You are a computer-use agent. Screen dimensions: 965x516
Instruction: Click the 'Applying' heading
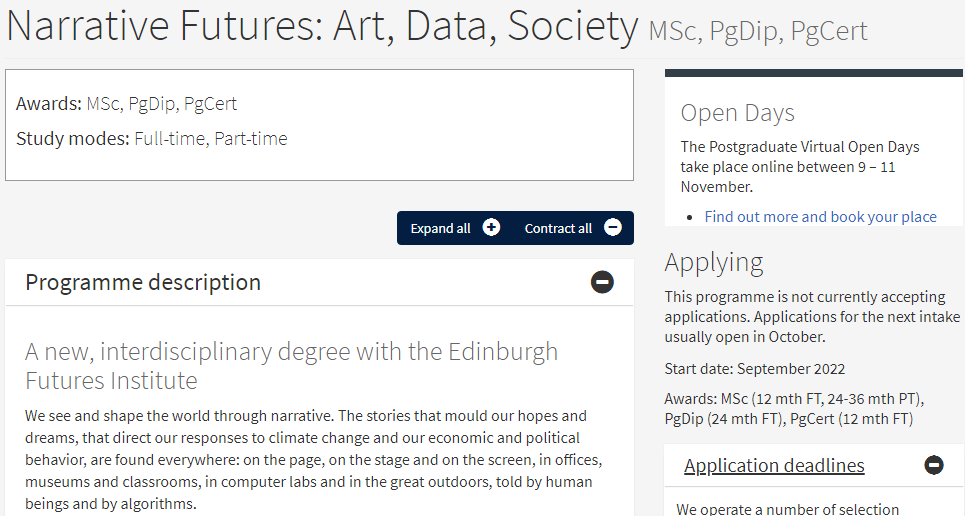[714, 262]
